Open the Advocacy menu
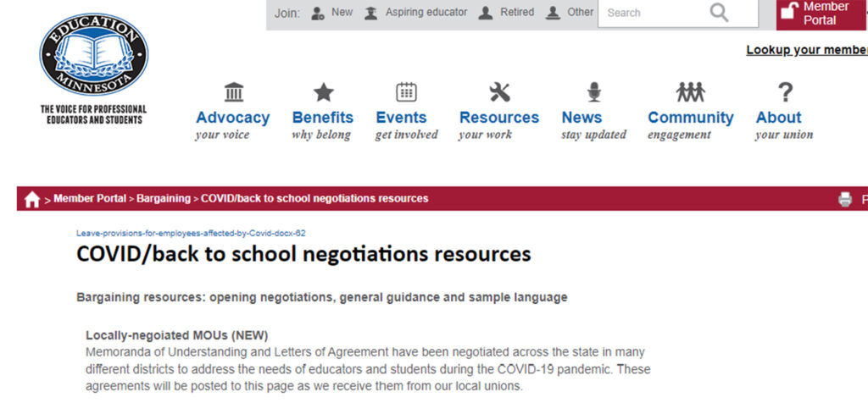 pos(232,118)
